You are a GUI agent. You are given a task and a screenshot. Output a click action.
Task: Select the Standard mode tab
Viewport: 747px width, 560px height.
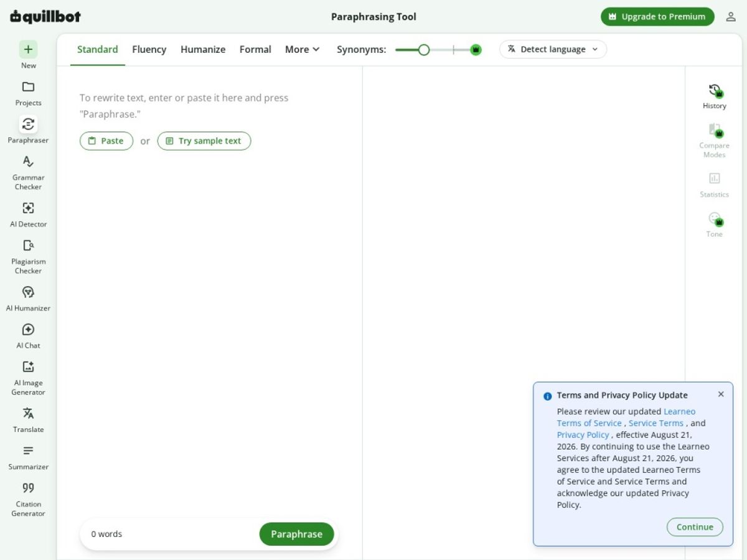(x=98, y=49)
